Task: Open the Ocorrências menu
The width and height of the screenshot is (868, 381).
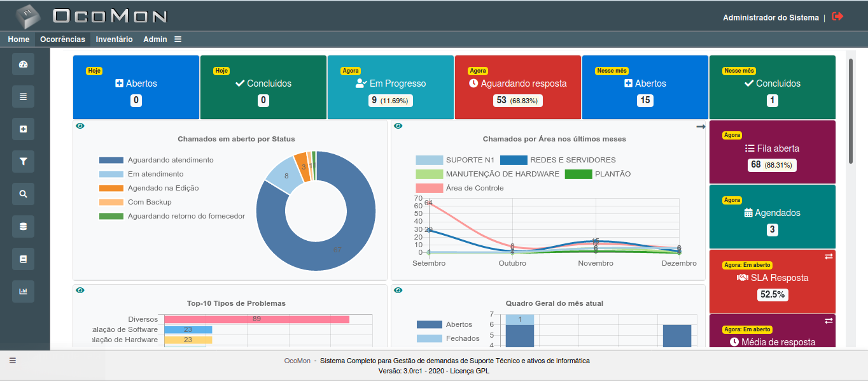Action: click(62, 40)
